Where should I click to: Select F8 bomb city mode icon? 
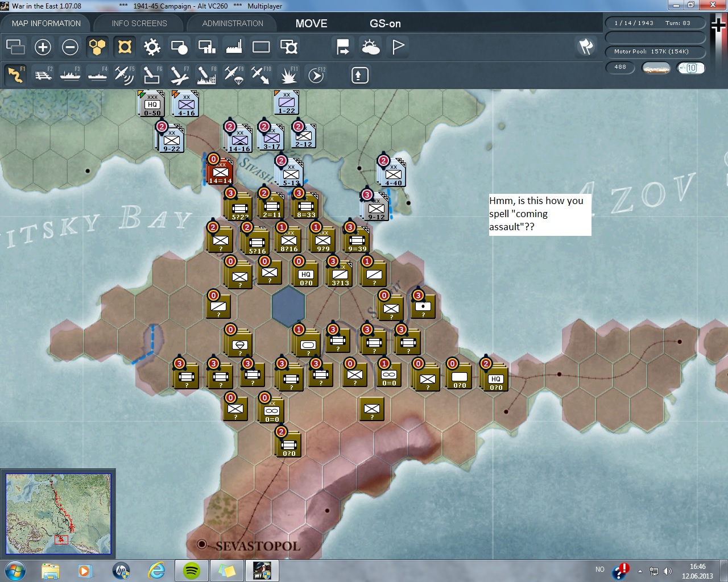206,75
